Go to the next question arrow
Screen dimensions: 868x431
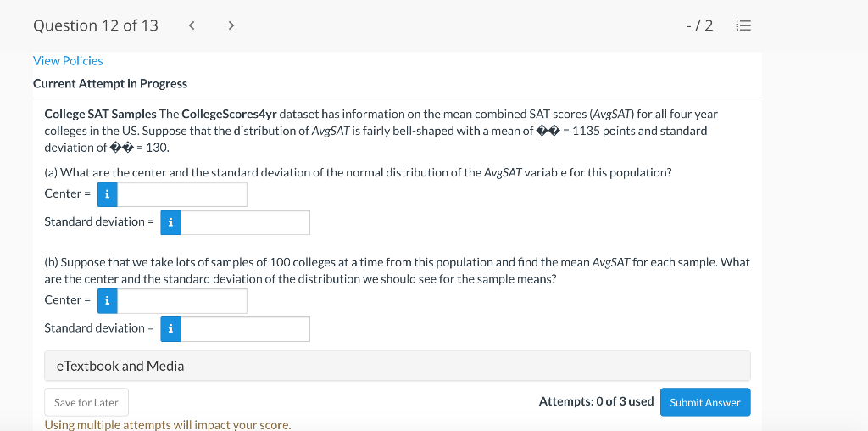tap(231, 25)
